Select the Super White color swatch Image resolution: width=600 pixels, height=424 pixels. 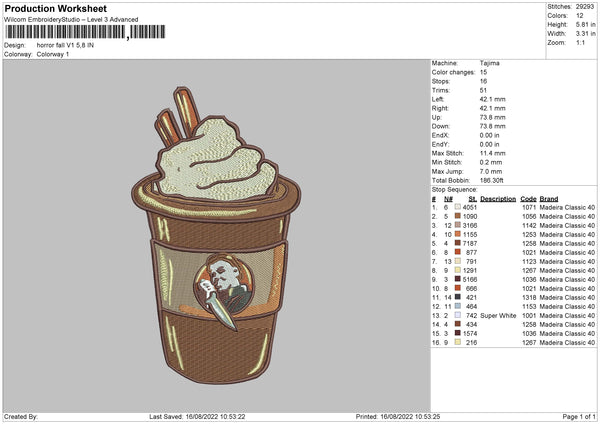458,315
